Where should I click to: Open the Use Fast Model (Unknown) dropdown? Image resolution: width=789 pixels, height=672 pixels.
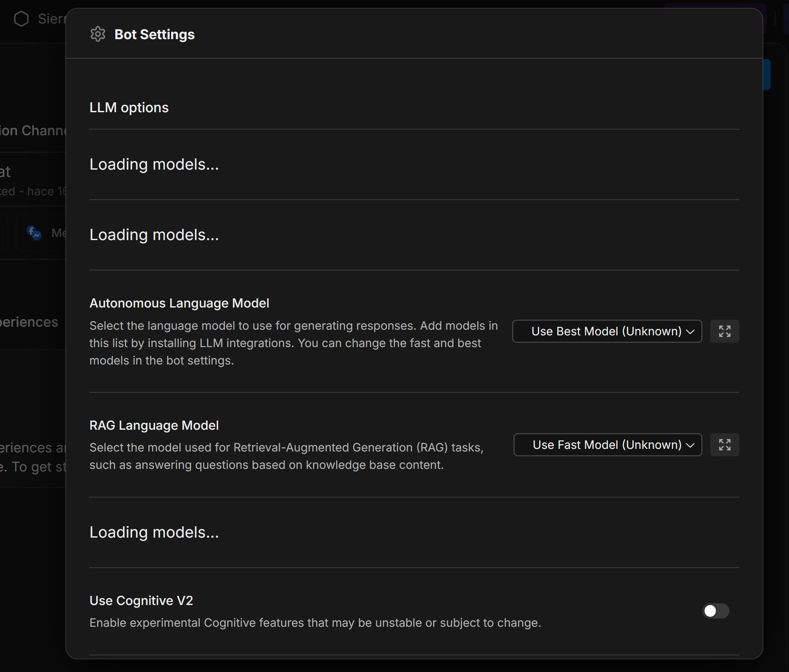click(x=607, y=445)
